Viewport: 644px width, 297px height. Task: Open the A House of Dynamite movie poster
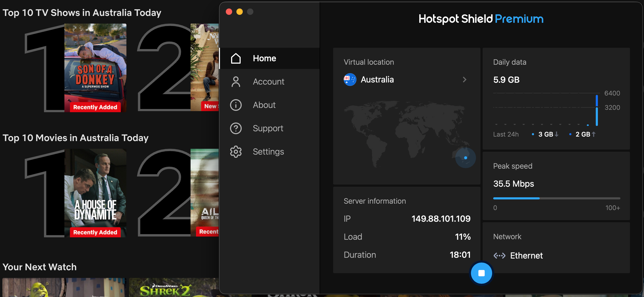coord(95,193)
